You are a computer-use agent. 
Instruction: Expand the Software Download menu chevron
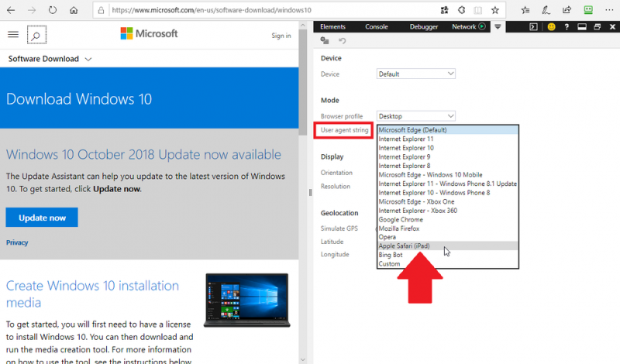[88, 60]
